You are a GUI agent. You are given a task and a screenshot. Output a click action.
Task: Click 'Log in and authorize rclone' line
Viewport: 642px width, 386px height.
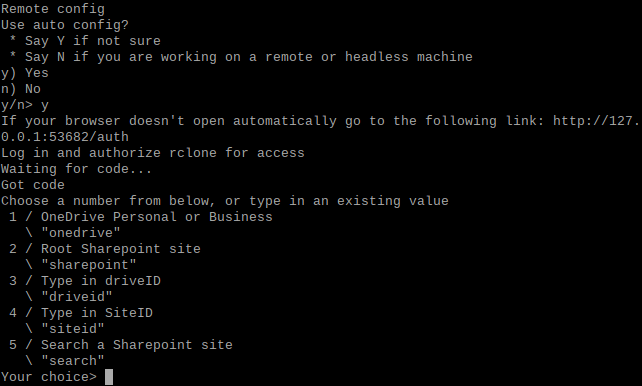[x=153, y=153]
